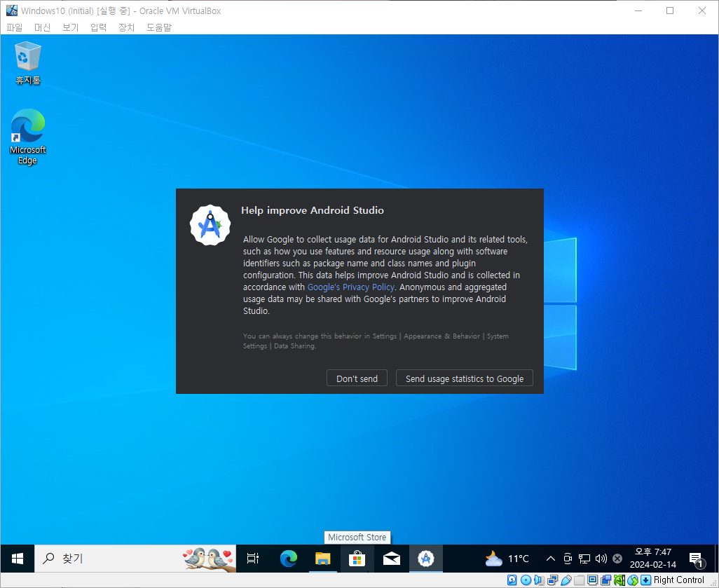The height and width of the screenshot is (588, 719).
Task: Open the Recycle Bin (휴지통) desktop icon
Action: 28,63
